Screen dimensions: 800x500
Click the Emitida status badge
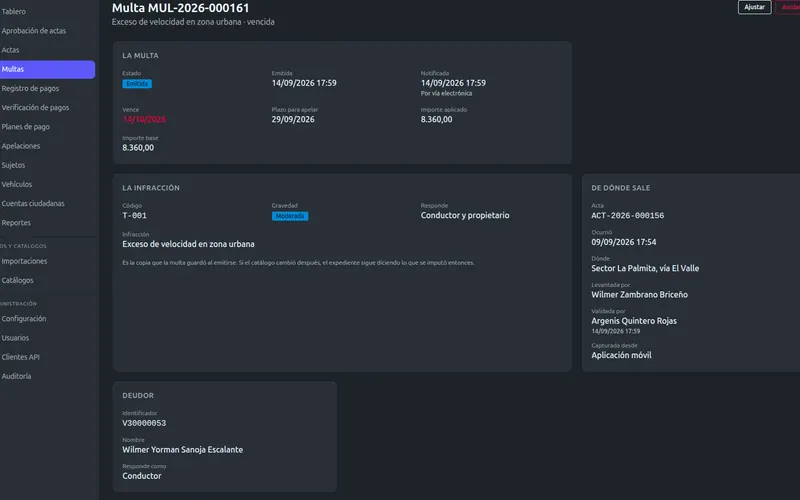coord(137,84)
